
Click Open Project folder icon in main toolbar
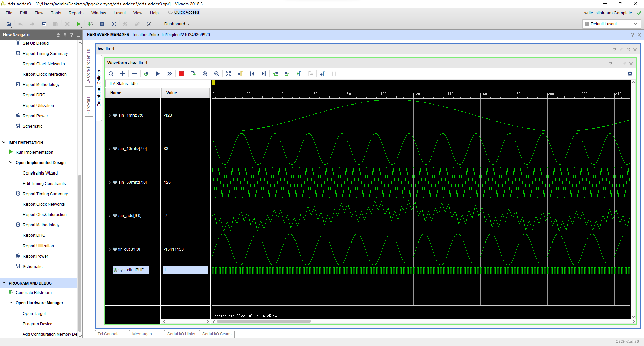[x=9, y=24]
